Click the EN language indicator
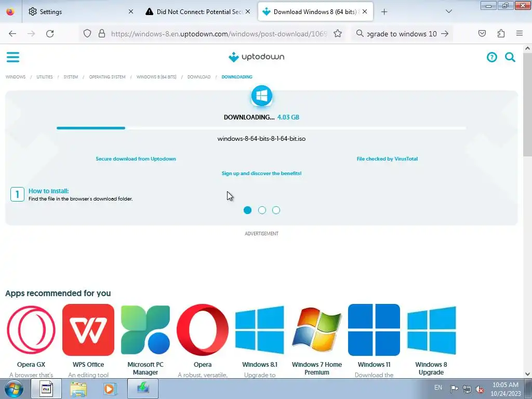This screenshot has width=532, height=399. (x=438, y=387)
